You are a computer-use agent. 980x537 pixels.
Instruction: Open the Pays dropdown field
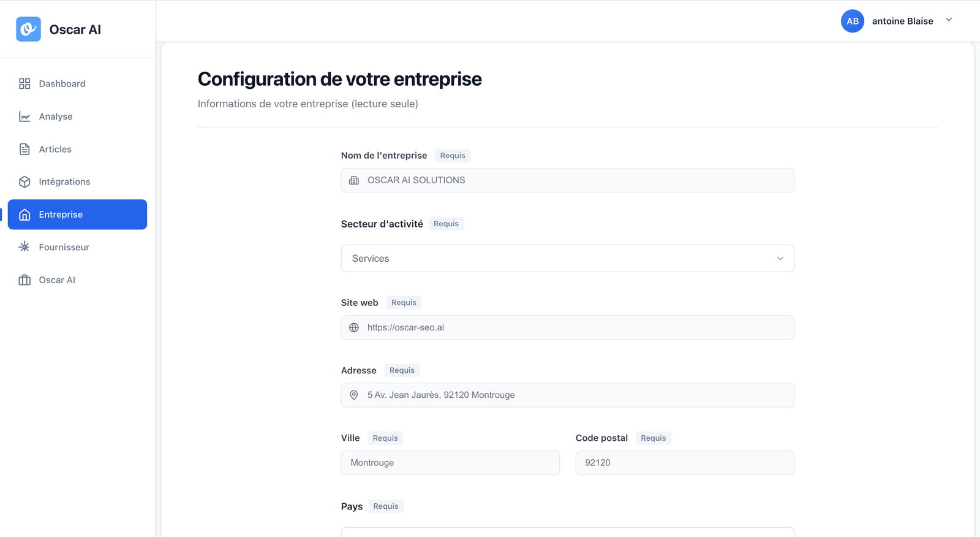(x=567, y=532)
